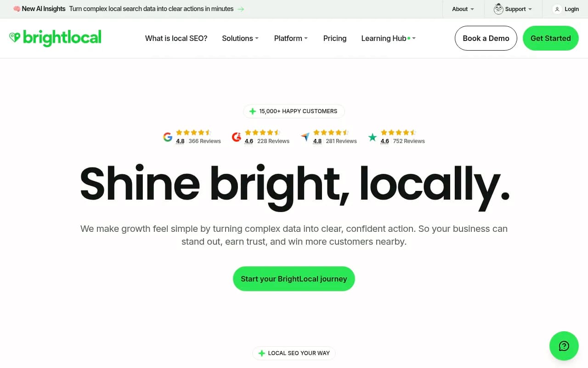588x368 pixels.
Task: Click the Support face icon
Action: pyautogui.click(x=498, y=9)
